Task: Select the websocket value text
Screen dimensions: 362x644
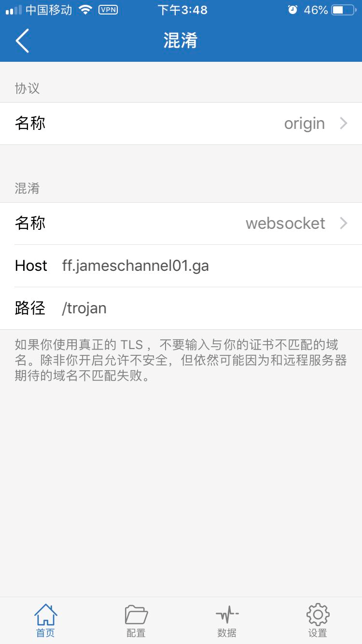Action: click(285, 223)
